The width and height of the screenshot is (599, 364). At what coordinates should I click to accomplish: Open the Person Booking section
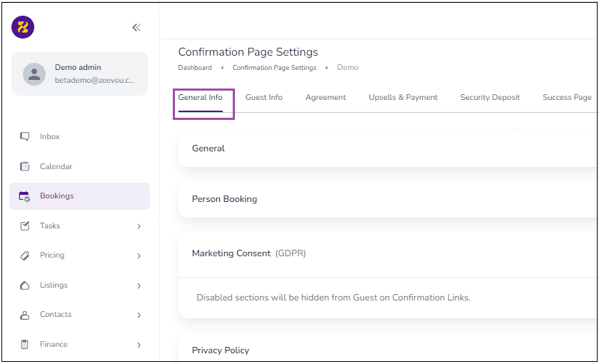(x=388, y=199)
